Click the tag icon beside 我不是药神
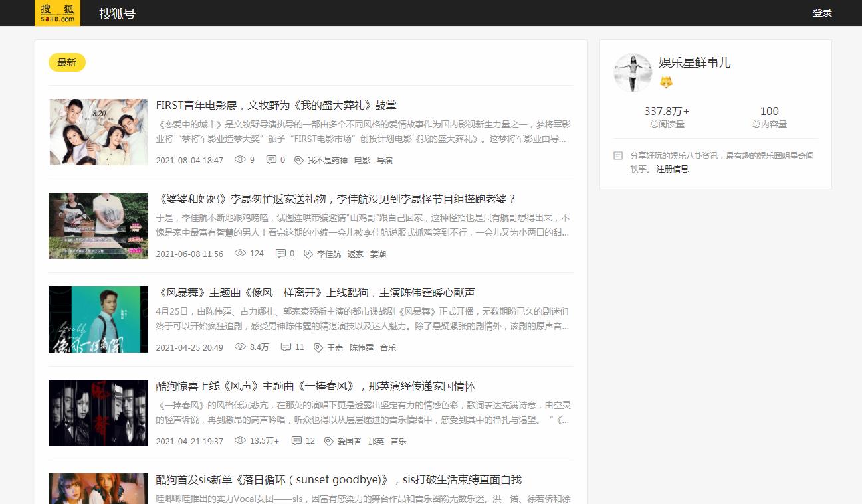Screen dimensions: 862x504 (x=298, y=161)
